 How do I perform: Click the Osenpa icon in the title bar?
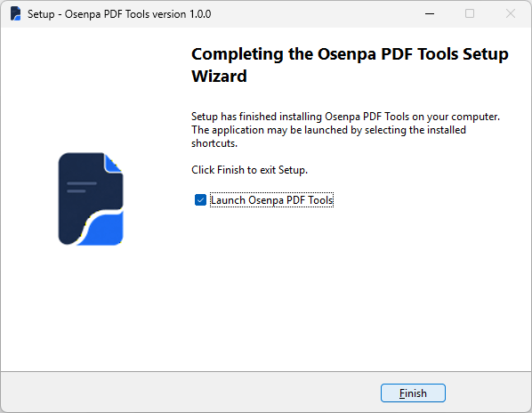(16, 14)
